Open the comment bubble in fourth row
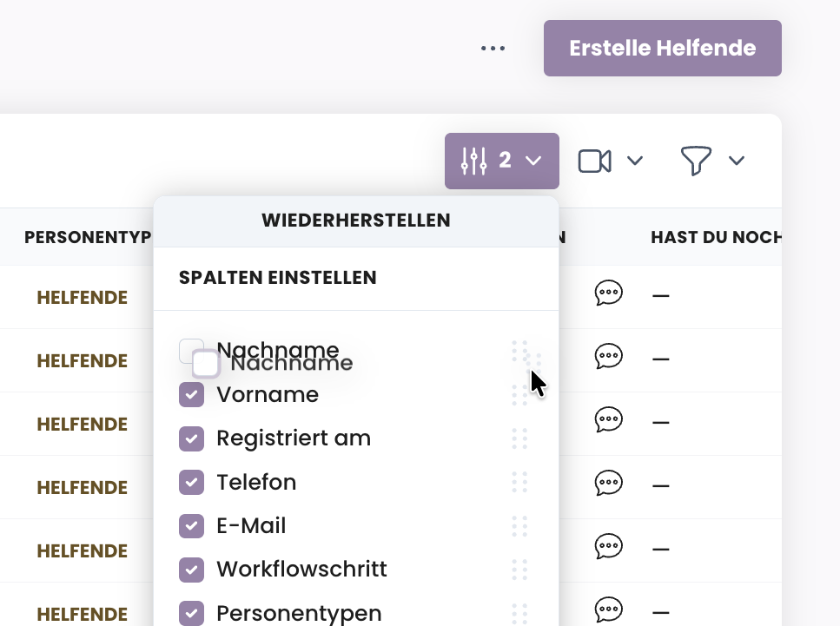Image resolution: width=840 pixels, height=626 pixels. (609, 483)
